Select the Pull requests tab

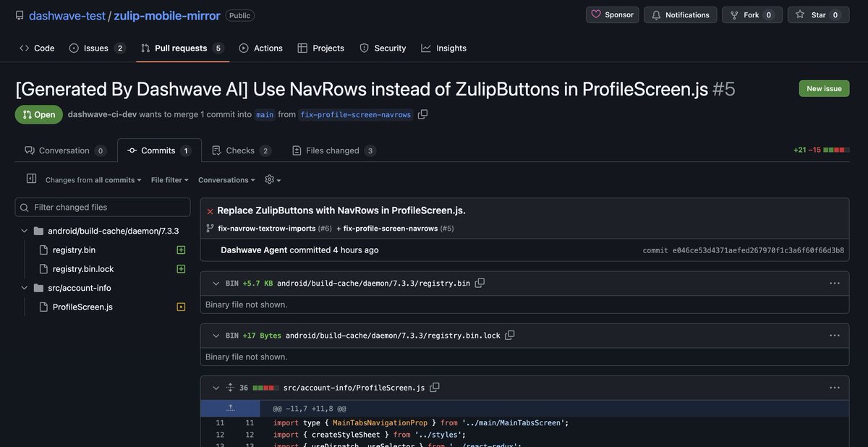pyautogui.click(x=182, y=48)
